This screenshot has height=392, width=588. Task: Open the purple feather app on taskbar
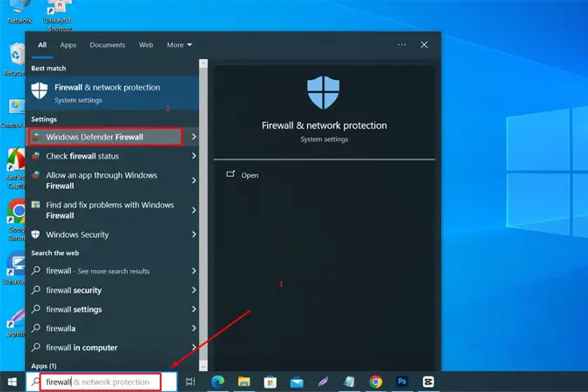point(323,382)
